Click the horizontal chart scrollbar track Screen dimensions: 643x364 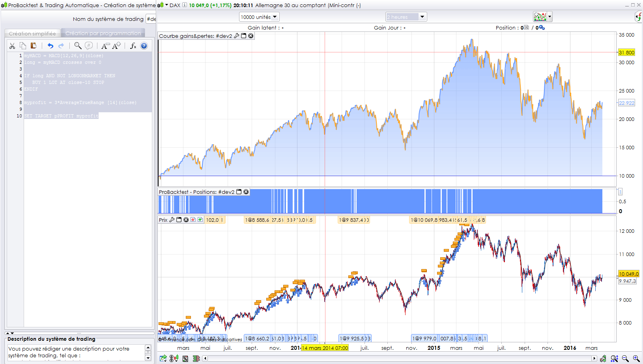tap(400, 358)
